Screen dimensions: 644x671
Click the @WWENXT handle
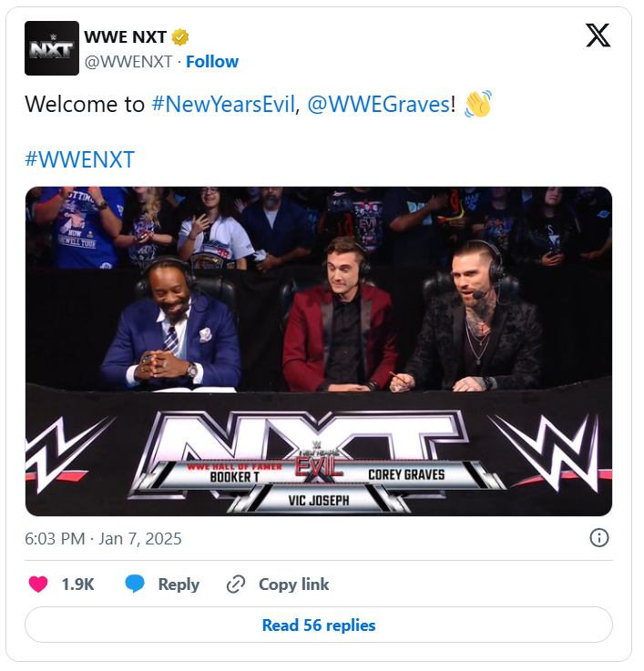tap(129, 62)
